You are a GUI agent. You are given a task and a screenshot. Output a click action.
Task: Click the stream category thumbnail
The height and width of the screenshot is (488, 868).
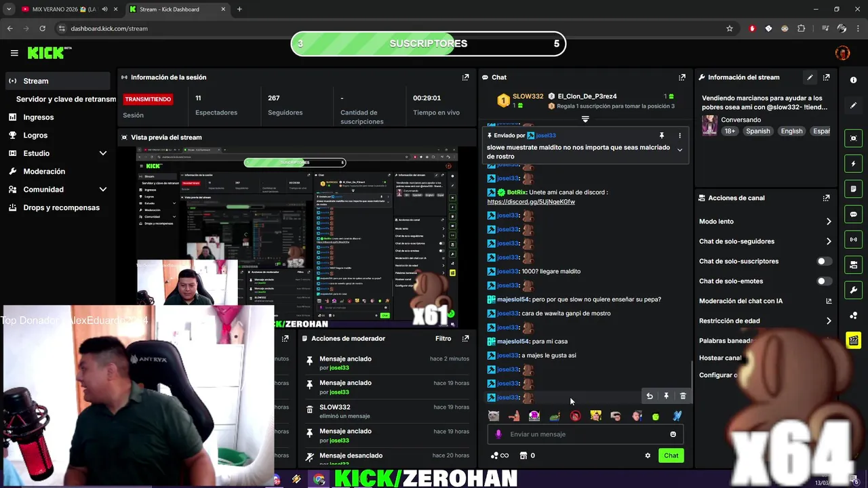709,125
